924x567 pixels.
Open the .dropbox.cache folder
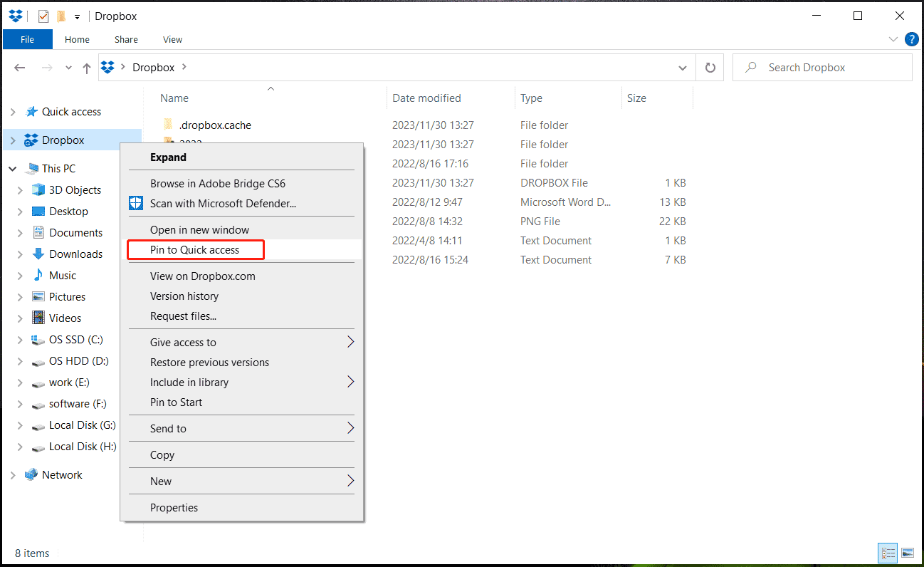(x=215, y=125)
